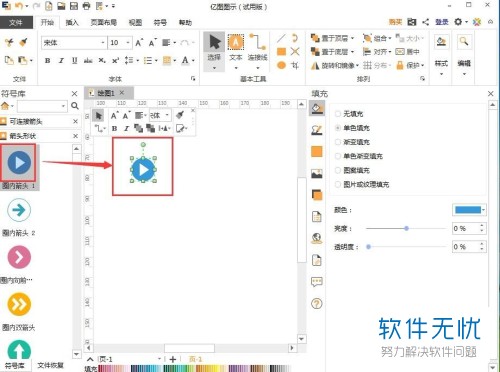Screen dimensions: 500x372
Task: Increase font size with large A icon
Action: click(x=139, y=43)
